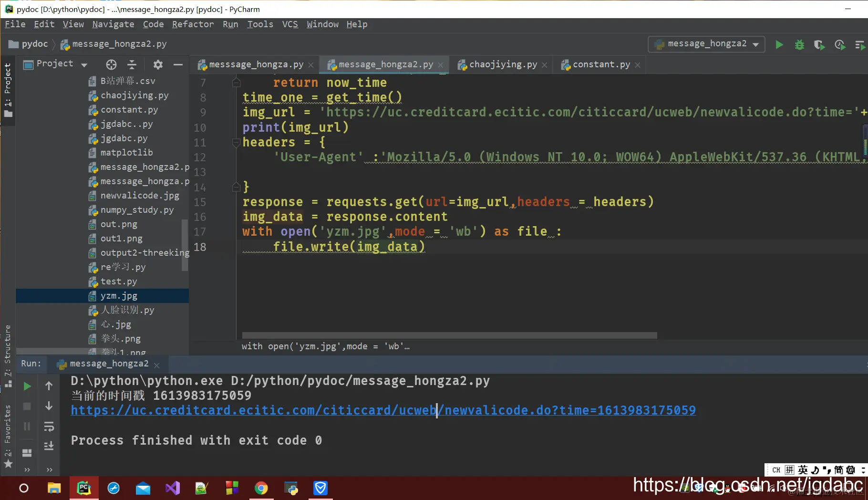Toggle soft-wrap in the Run console

click(49, 426)
